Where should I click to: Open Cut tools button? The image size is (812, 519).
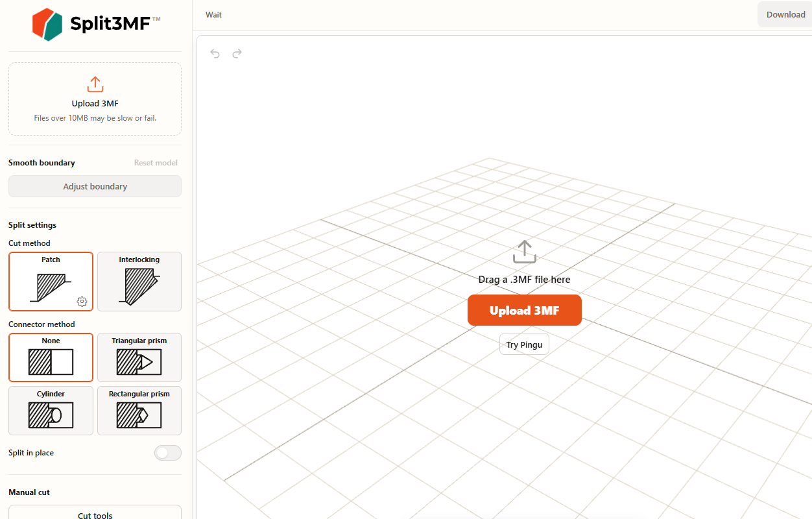[x=95, y=513]
